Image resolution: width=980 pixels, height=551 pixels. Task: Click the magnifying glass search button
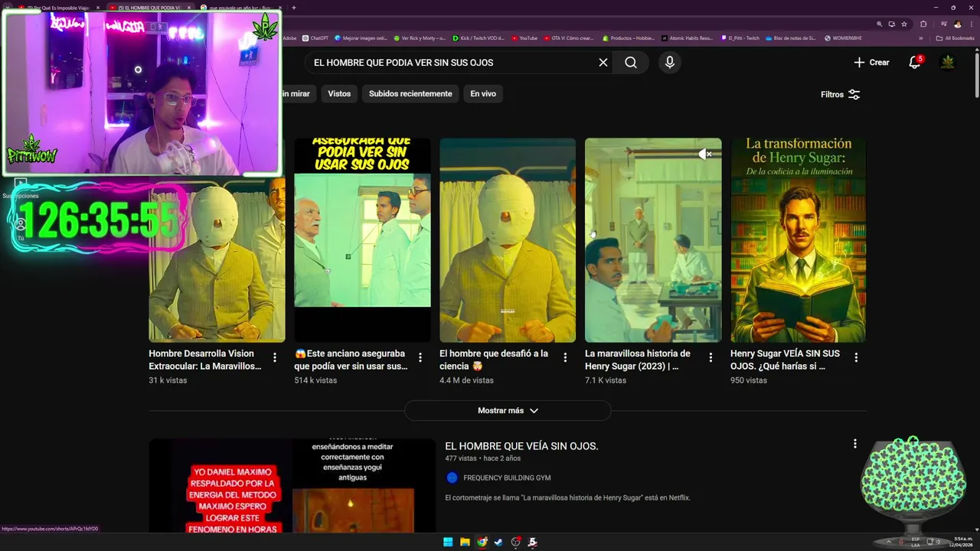tap(630, 63)
